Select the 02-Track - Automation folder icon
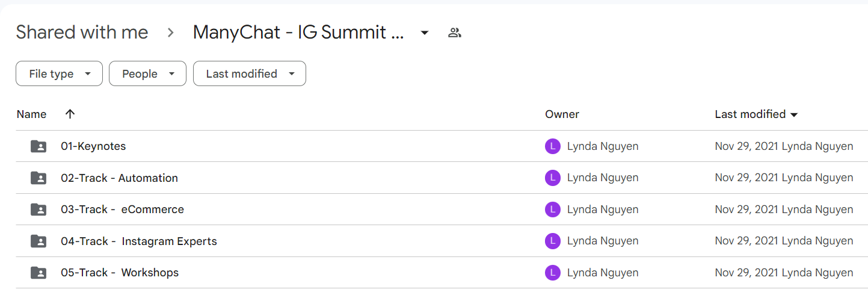The height and width of the screenshot is (298, 868). point(38,178)
